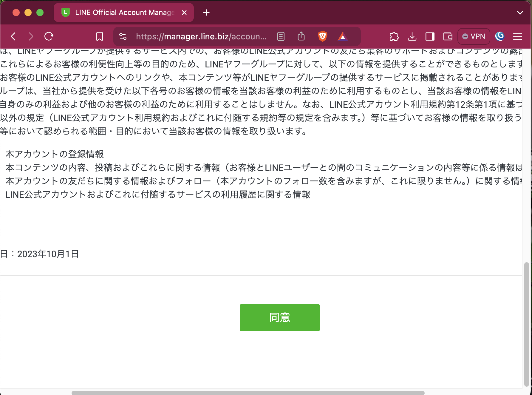Image resolution: width=532 pixels, height=395 pixels.
Task: Click the manager.line.biz URL address field
Action: 201,36
